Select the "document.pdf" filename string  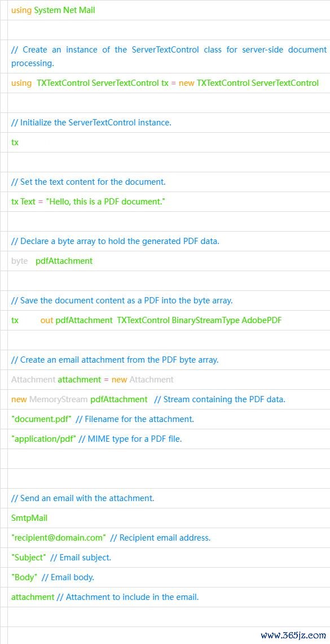click(41, 419)
